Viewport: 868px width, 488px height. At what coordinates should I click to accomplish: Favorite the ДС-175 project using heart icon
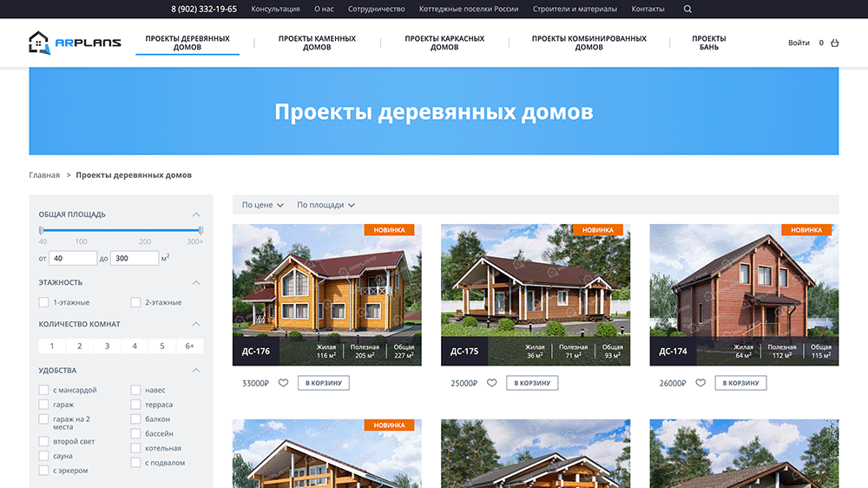[x=491, y=383]
